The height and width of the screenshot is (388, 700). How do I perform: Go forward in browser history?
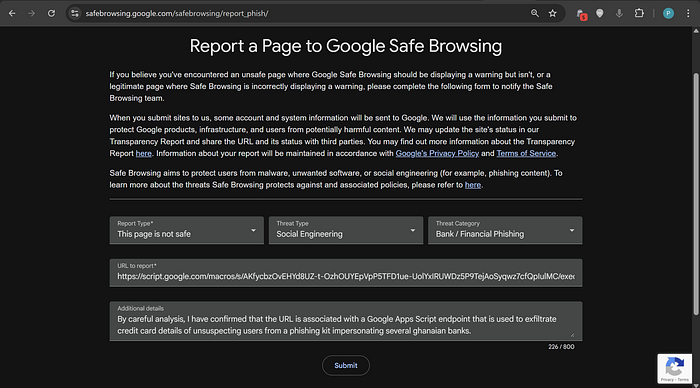(x=31, y=13)
